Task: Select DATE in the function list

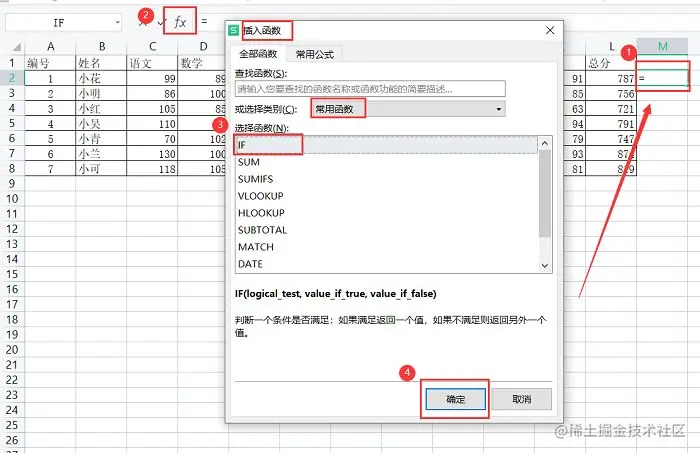Action: pyautogui.click(x=387, y=264)
